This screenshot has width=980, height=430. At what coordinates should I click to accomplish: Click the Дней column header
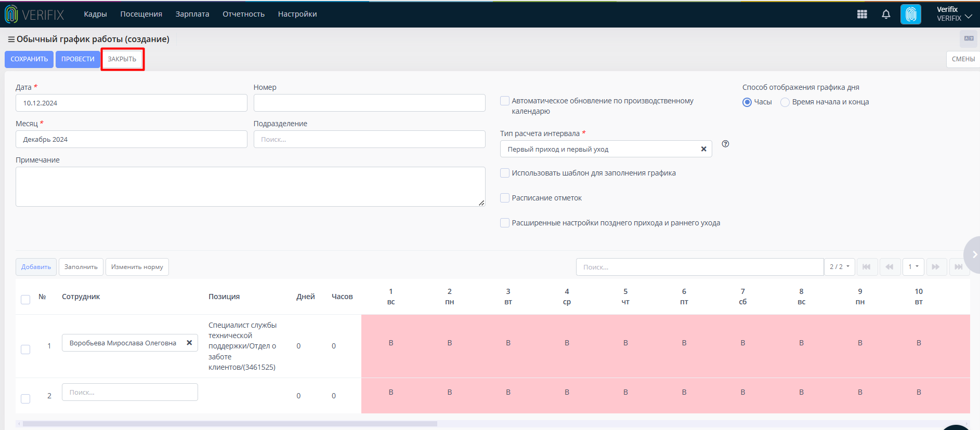(306, 297)
